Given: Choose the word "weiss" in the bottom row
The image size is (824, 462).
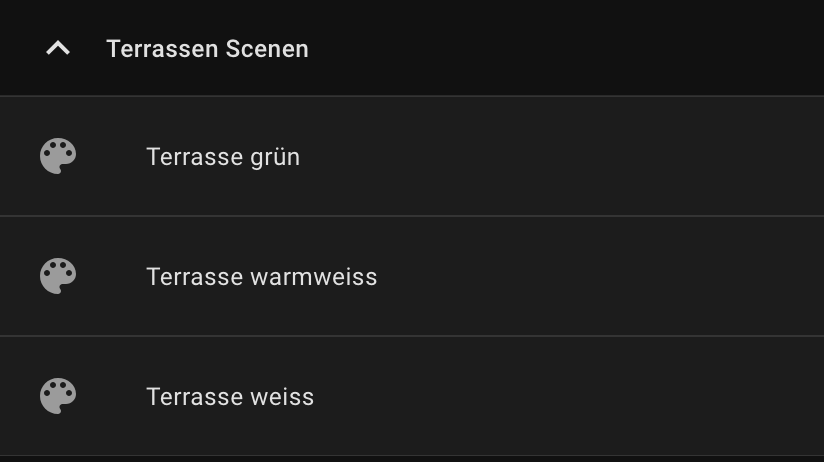Looking at the screenshot, I should [282, 397].
